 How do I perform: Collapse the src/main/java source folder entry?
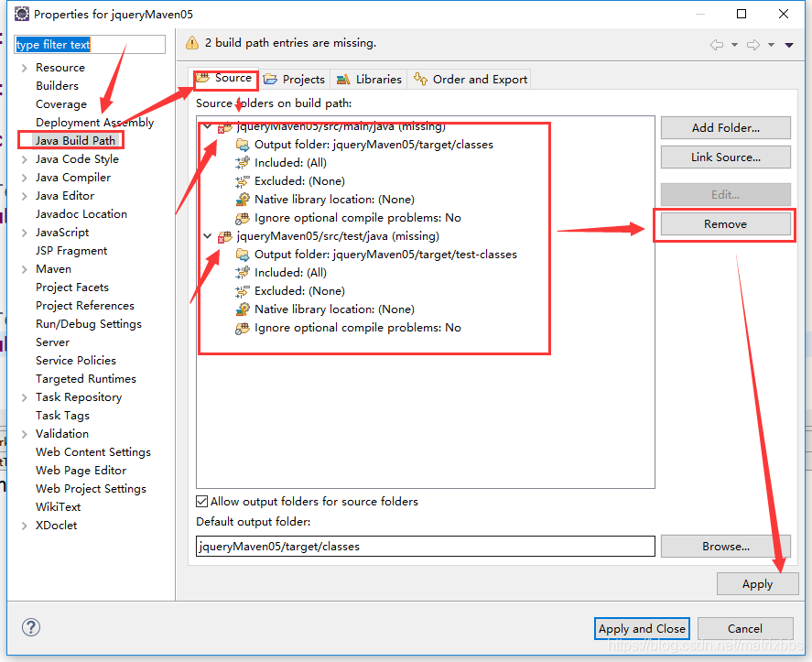coord(208,127)
